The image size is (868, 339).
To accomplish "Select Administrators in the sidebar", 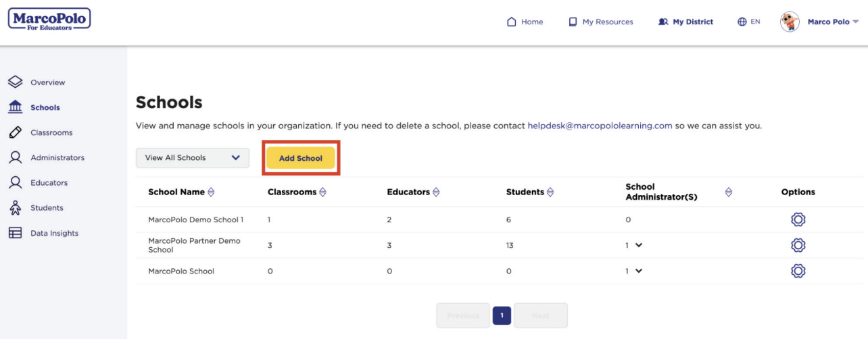I will point(57,157).
